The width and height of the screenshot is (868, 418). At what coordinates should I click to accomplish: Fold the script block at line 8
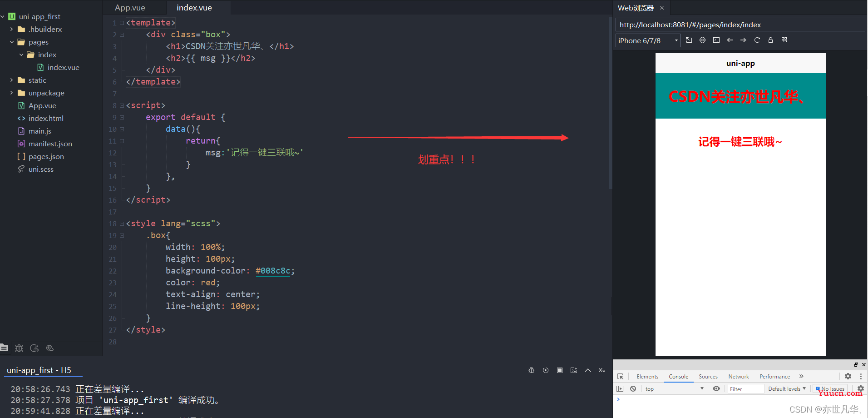point(122,105)
